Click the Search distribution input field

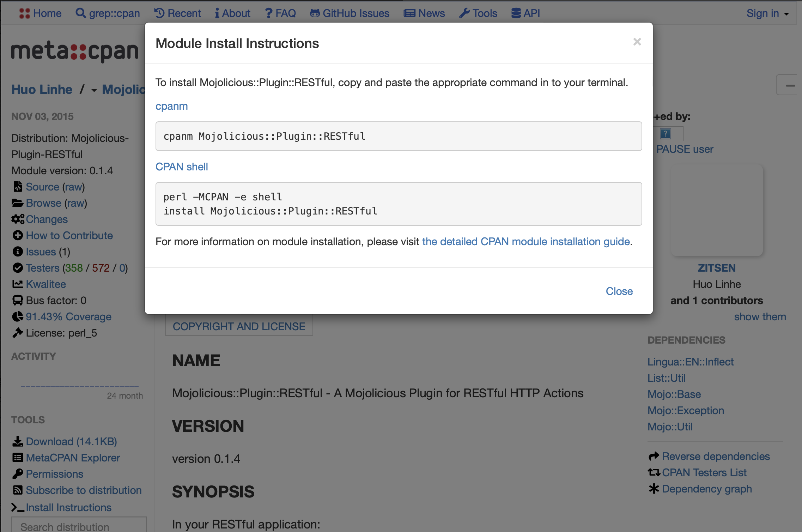click(x=79, y=526)
